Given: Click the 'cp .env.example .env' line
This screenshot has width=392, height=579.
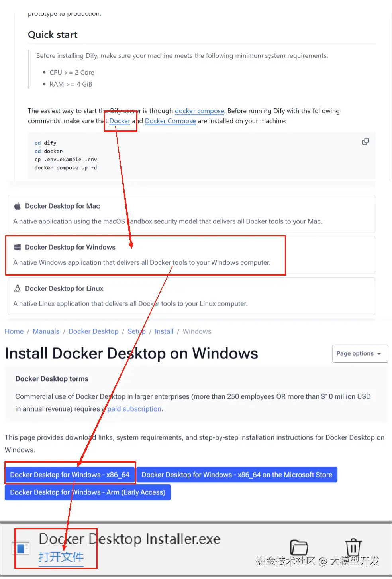Looking at the screenshot, I should (x=66, y=160).
